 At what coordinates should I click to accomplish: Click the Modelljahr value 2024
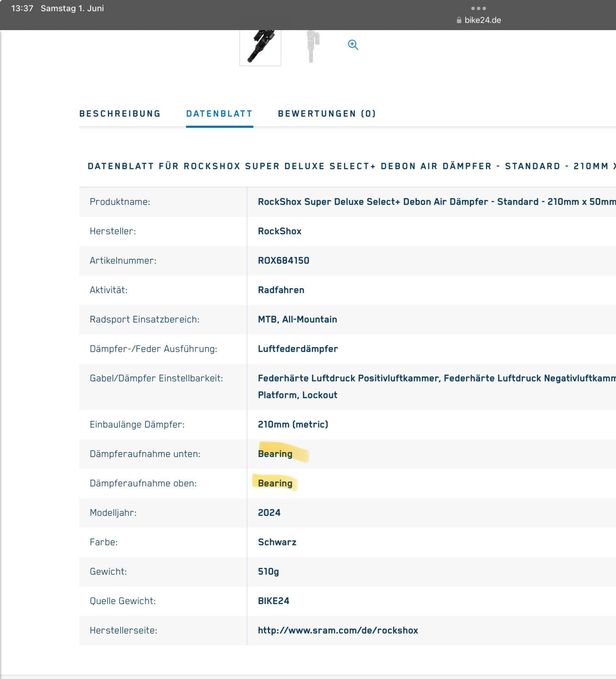point(269,513)
